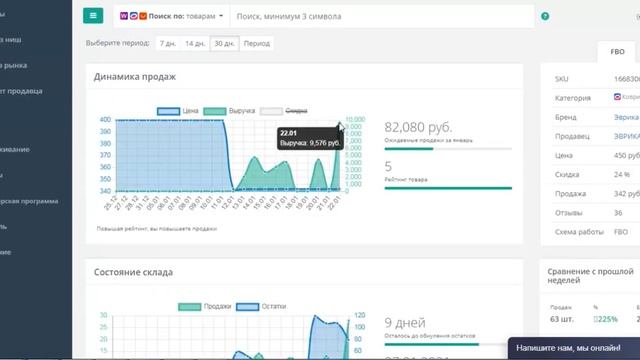Switch to the FBO tab

coord(617,52)
